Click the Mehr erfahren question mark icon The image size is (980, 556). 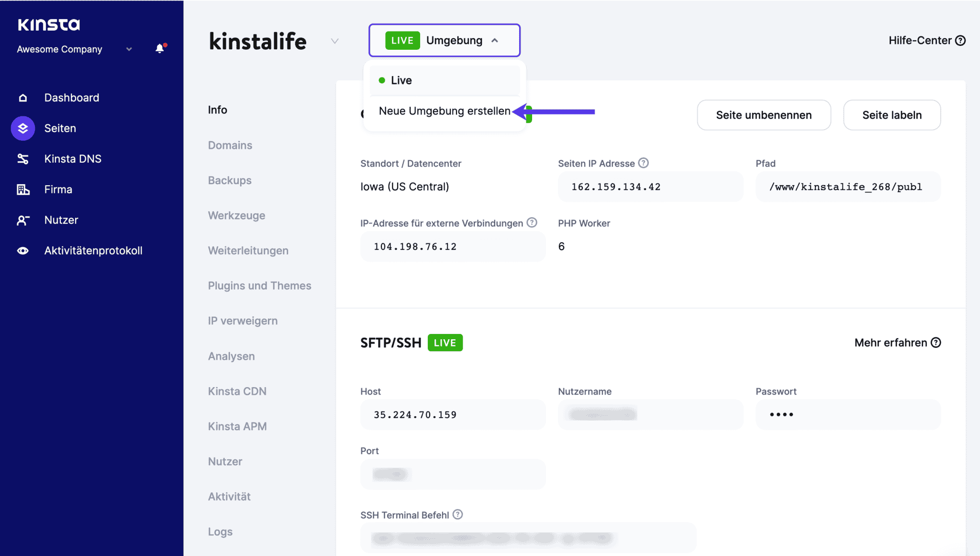[x=935, y=342]
